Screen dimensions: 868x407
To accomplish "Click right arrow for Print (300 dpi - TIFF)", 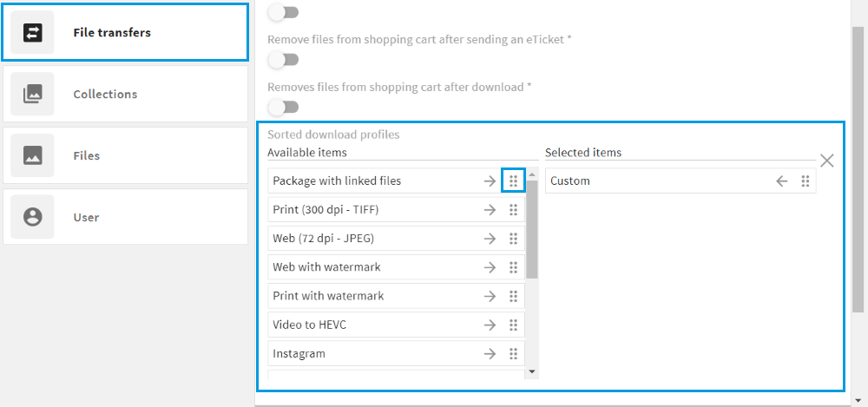I will [490, 210].
